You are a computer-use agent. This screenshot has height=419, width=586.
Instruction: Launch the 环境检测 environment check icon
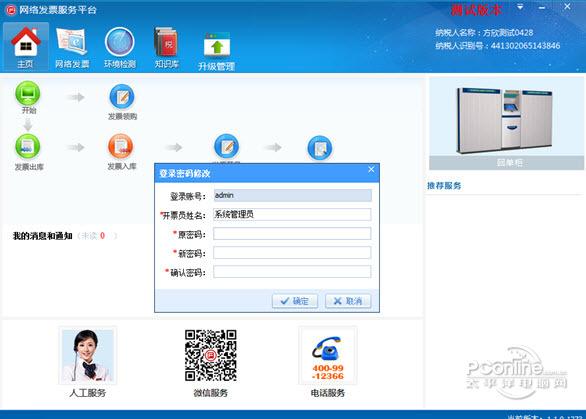coord(120,46)
